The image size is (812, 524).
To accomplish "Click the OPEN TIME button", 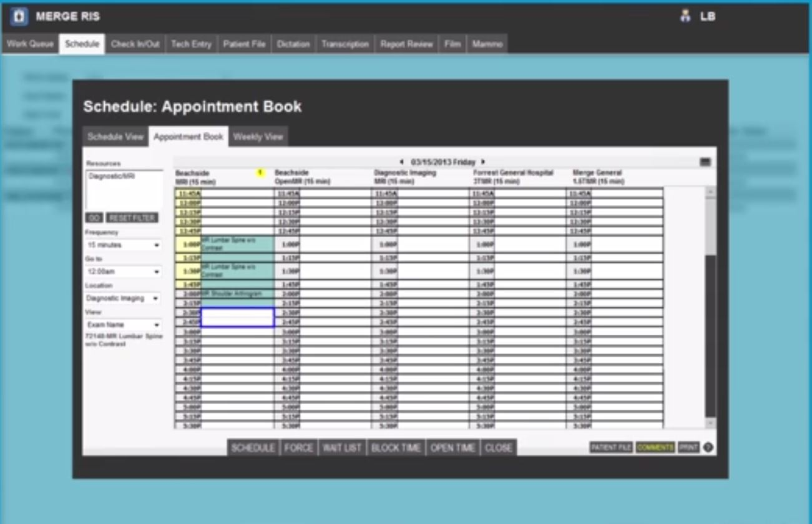I will click(452, 448).
